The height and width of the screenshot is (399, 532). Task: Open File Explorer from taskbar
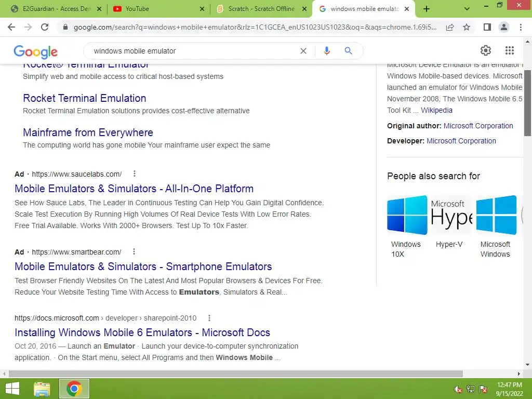tap(42, 389)
